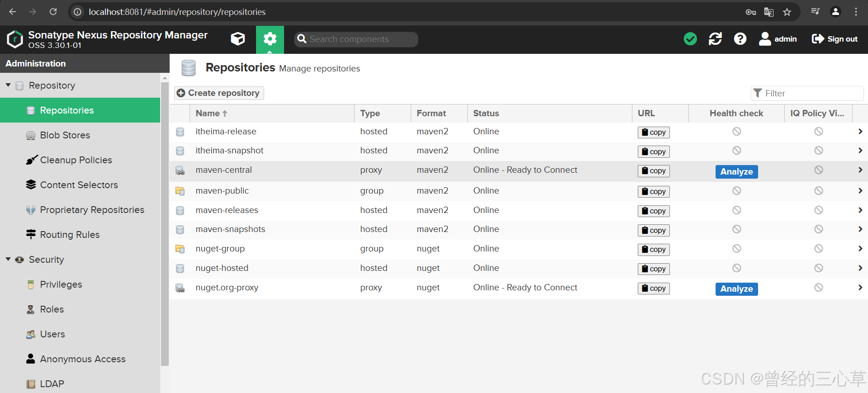Focus the Filter input field
The width and height of the screenshot is (868, 393).
tap(807, 93)
